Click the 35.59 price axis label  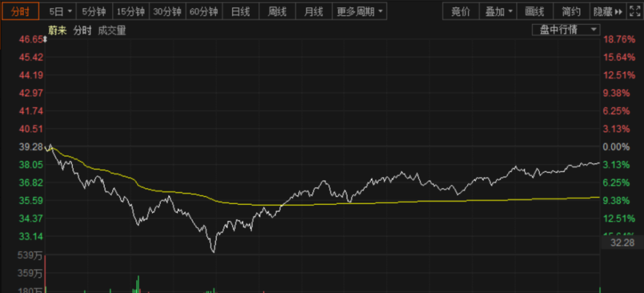click(31, 200)
